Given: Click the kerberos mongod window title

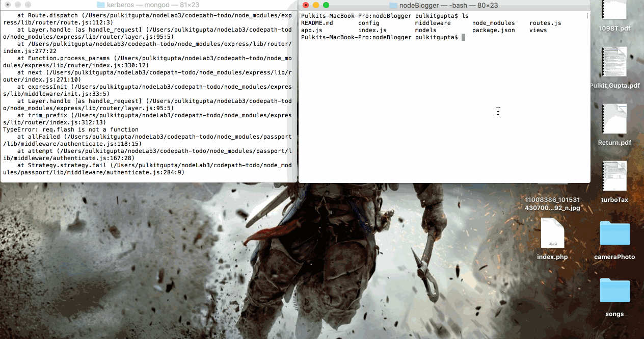Looking at the screenshot, I should pyautogui.click(x=153, y=5).
